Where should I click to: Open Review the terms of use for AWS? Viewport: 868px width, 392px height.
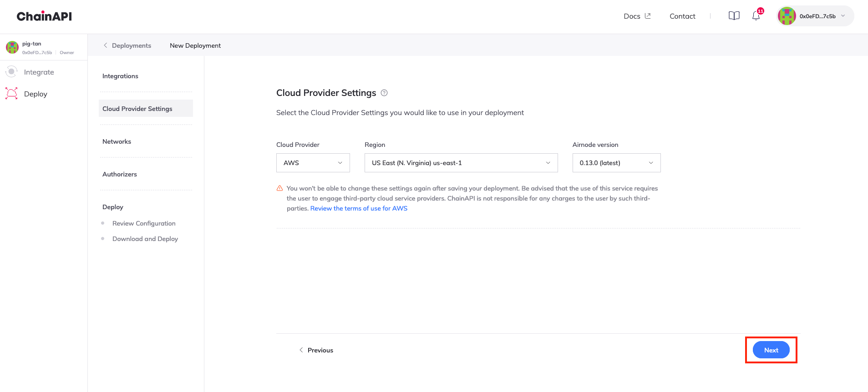pos(359,208)
